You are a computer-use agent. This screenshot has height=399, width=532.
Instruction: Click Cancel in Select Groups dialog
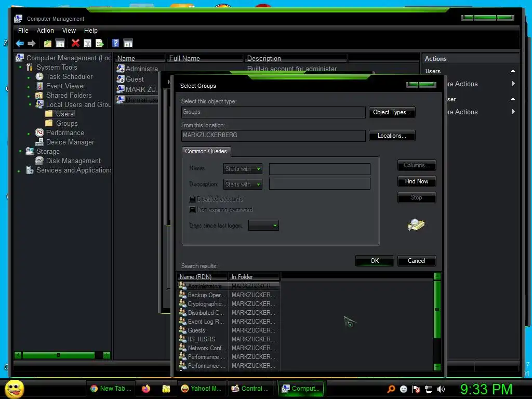[x=416, y=261]
